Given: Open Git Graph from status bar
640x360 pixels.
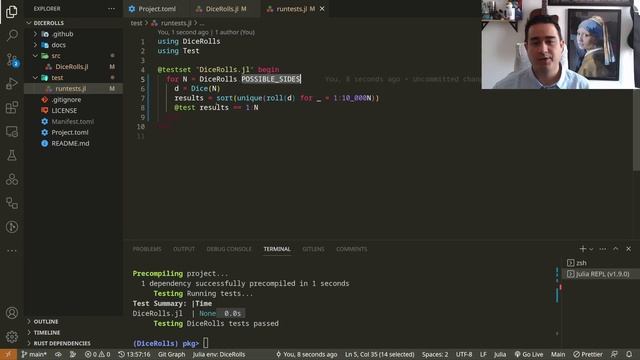Looking at the screenshot, I should point(171,354).
